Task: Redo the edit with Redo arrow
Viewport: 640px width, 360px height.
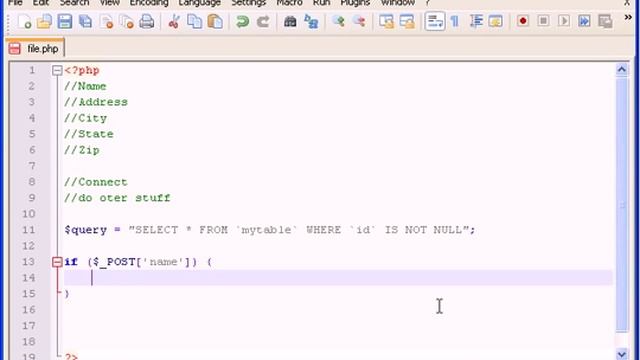Action: (263, 21)
